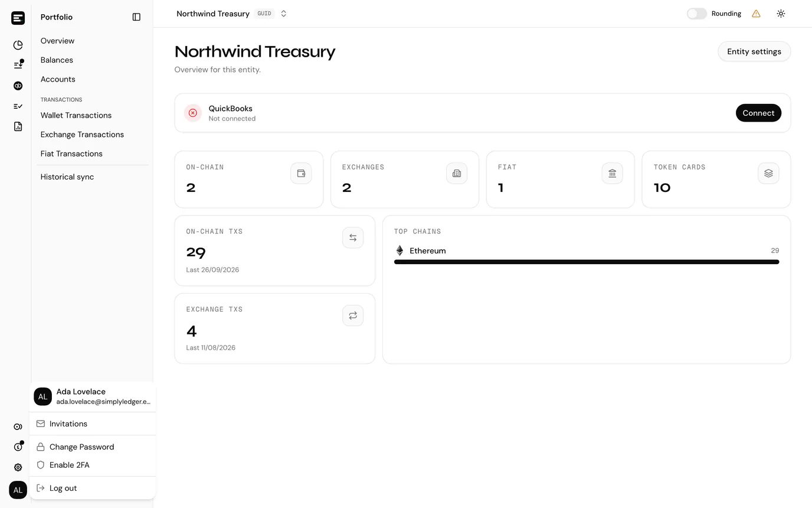The height and width of the screenshot is (508, 812).
Task: Select Wallet Transactions in the sidebar
Action: [76, 115]
